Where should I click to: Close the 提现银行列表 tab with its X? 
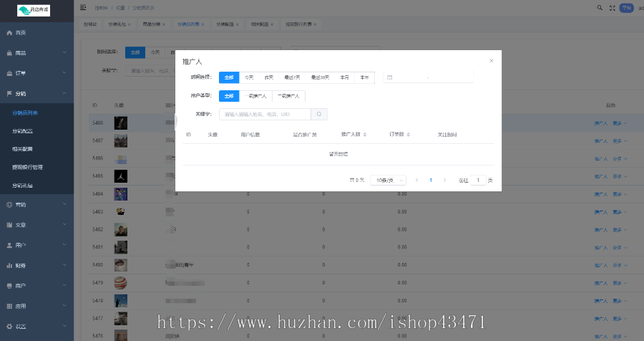coord(315,24)
